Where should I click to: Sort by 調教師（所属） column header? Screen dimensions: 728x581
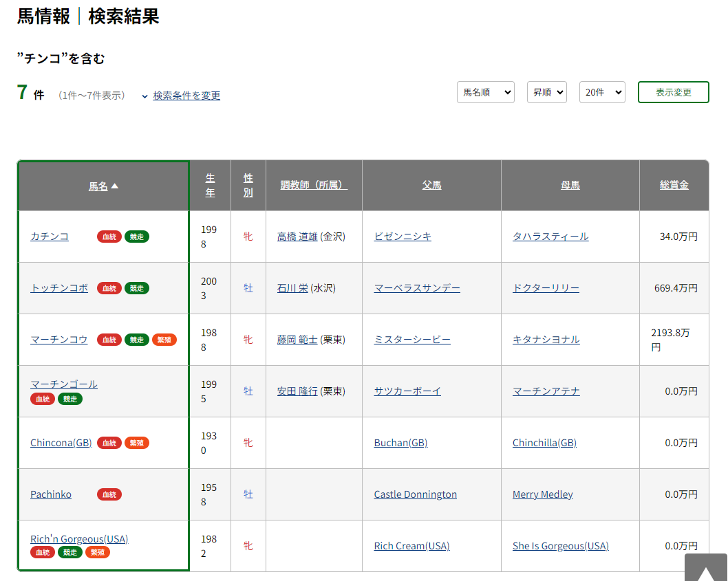pyautogui.click(x=314, y=185)
